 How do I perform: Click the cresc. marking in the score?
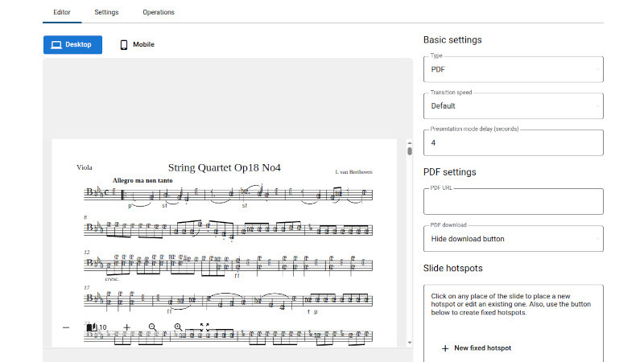pyautogui.click(x=112, y=279)
